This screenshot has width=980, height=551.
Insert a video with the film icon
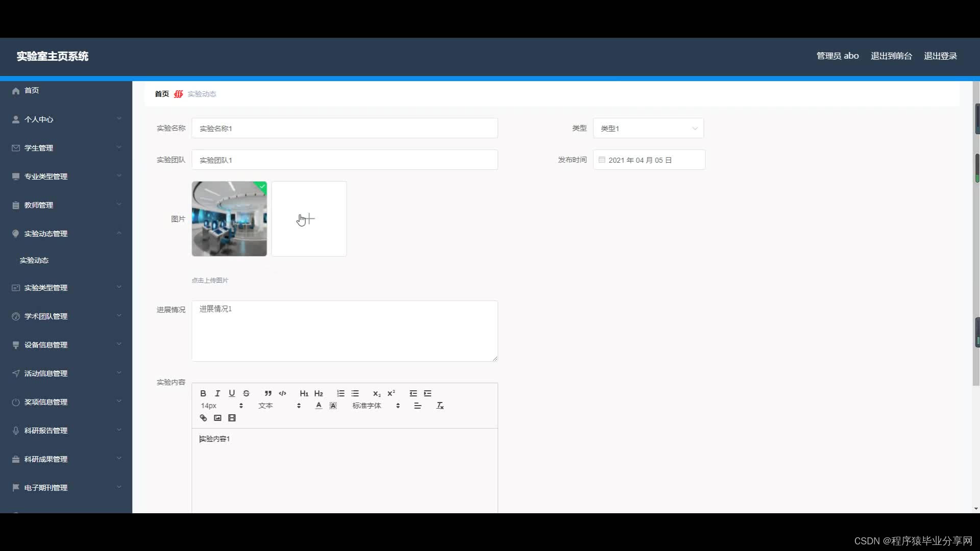232,418
